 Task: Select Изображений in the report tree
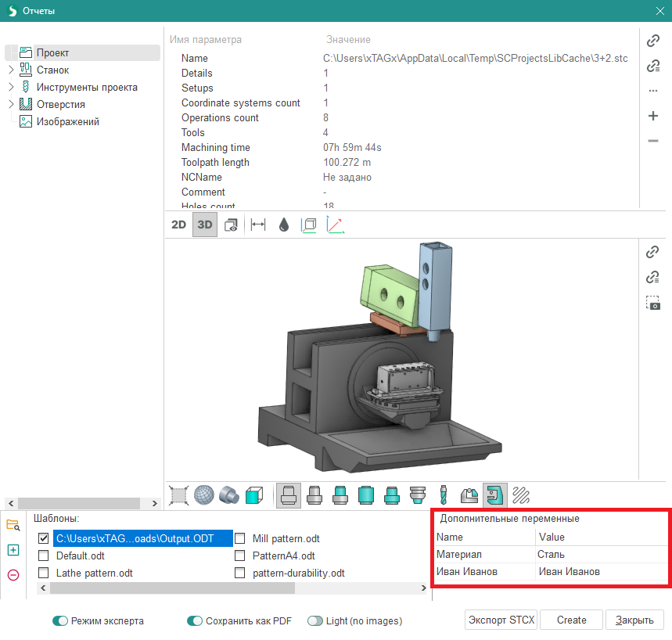point(67,121)
